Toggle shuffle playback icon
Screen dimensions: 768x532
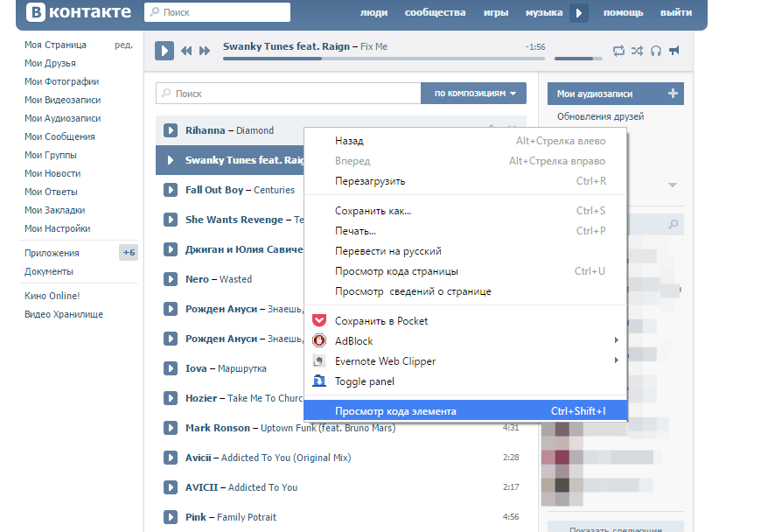[637, 51]
